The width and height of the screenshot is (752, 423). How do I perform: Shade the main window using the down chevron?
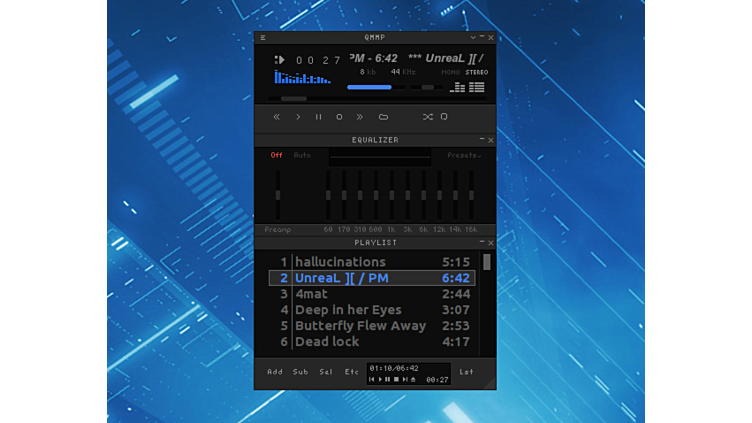click(473, 38)
